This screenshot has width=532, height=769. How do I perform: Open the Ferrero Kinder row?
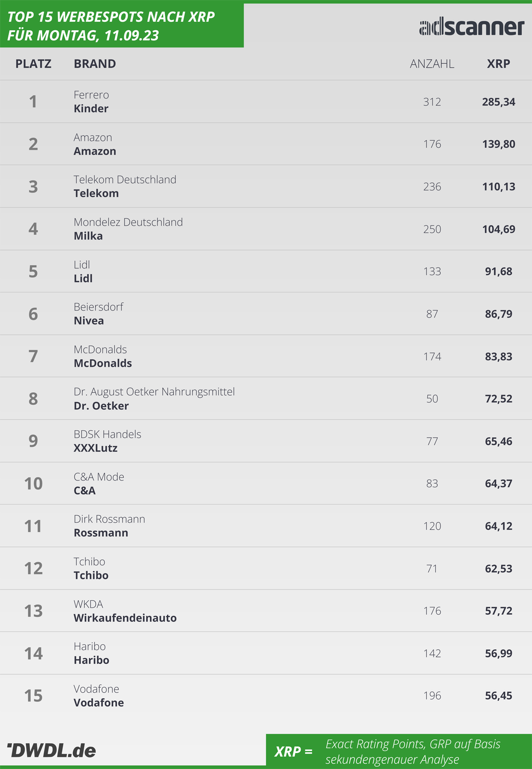point(266,102)
